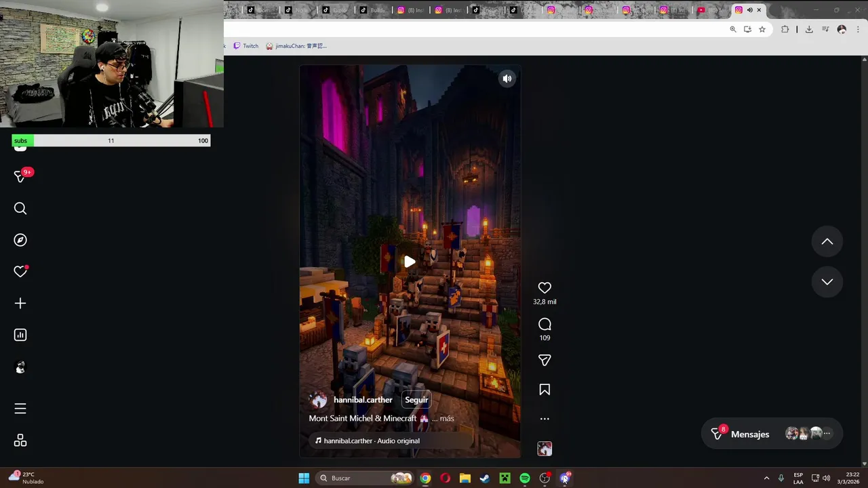Close the active Instagram tab
Viewport: 868px width, 488px height.
pos(759,10)
